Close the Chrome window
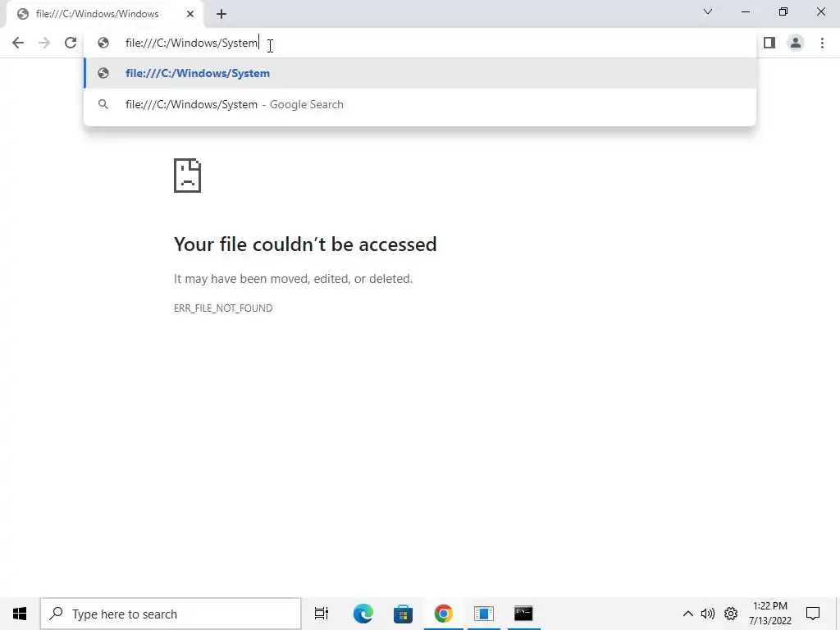Screen dimensions: 840x630 [820, 11]
